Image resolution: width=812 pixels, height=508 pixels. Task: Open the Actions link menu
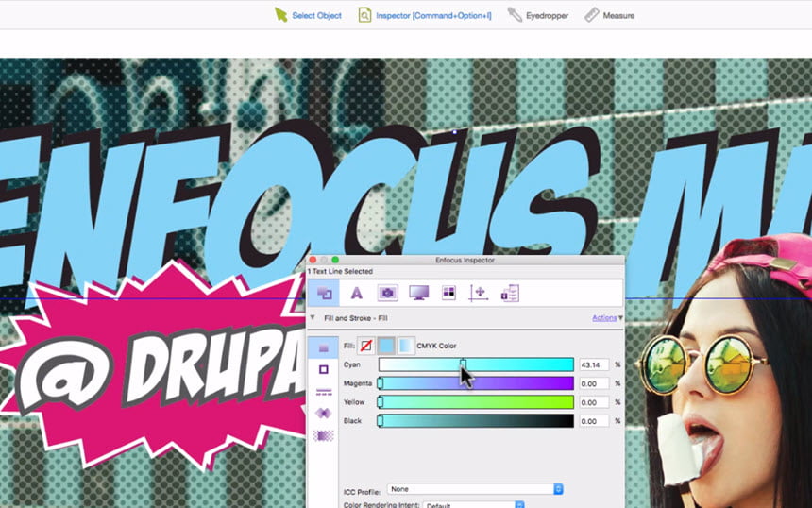(x=604, y=317)
